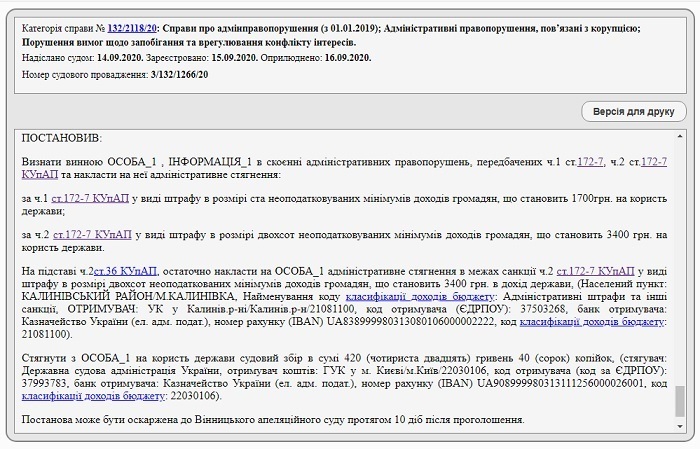Click proceeding number '3/132/1266/20'
This screenshot has height=449, width=700.
179,75
